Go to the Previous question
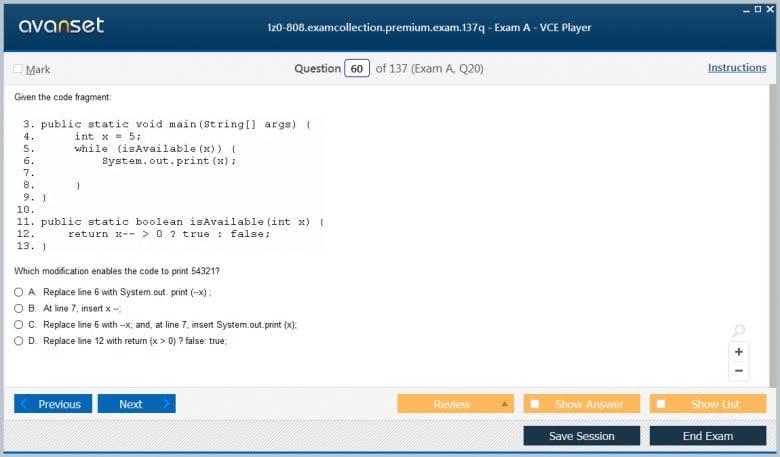 (x=53, y=404)
